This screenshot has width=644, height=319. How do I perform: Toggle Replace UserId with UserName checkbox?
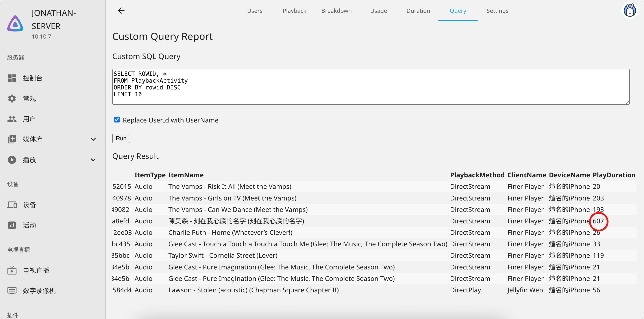[x=117, y=120]
